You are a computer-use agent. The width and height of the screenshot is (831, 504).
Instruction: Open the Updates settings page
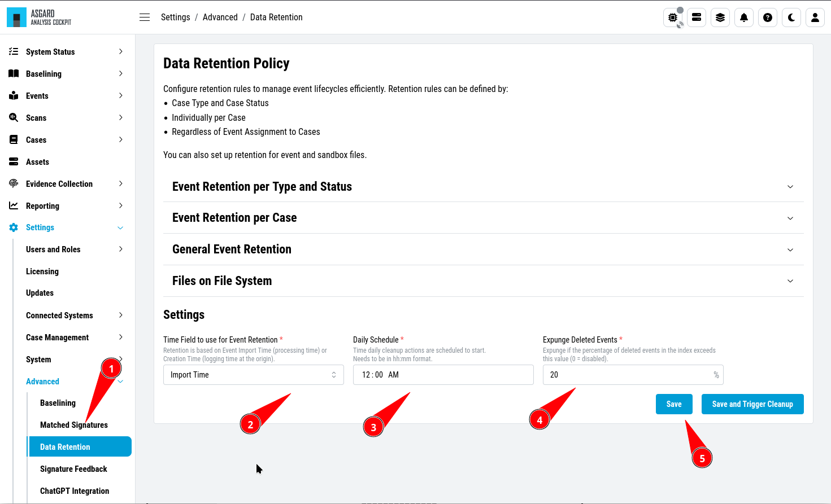(x=40, y=293)
